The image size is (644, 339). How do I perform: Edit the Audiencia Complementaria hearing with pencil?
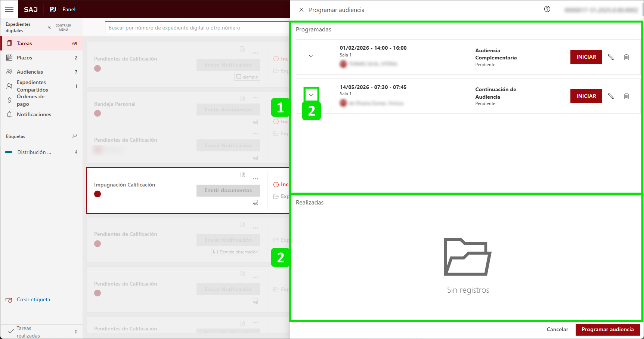610,57
